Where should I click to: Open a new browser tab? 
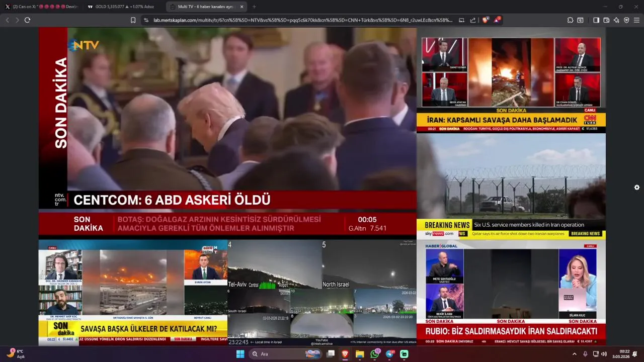click(254, 7)
